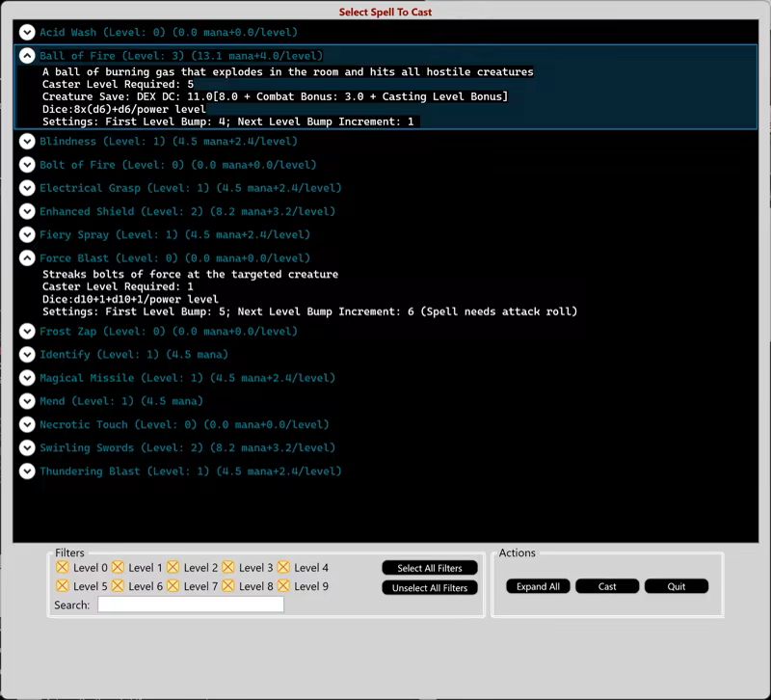Expand the Bolt of Fire spell entry
The width and height of the screenshot is (771, 700).
[27, 165]
